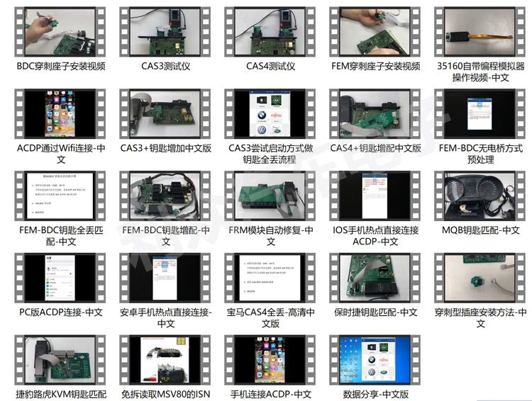The image size is (532, 401).
Task: Open the 保时捷钥匙匹配 video thumbnail
Action: tap(375, 278)
